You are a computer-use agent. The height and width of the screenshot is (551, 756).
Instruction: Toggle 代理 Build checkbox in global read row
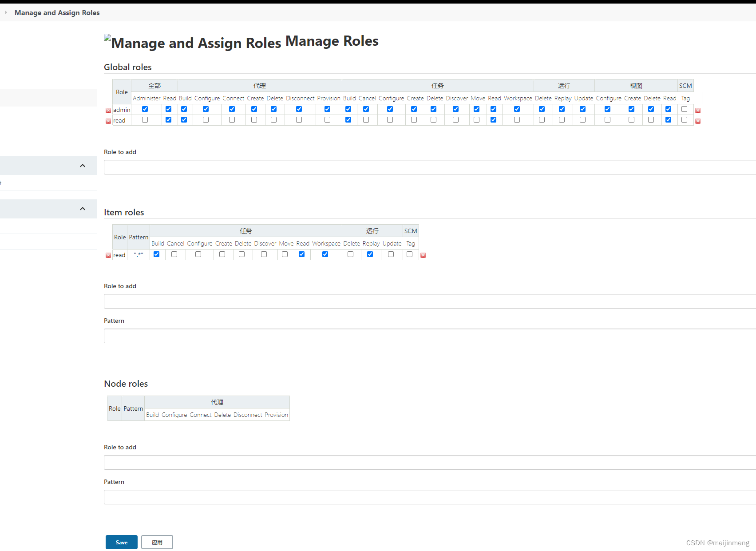coord(184,119)
